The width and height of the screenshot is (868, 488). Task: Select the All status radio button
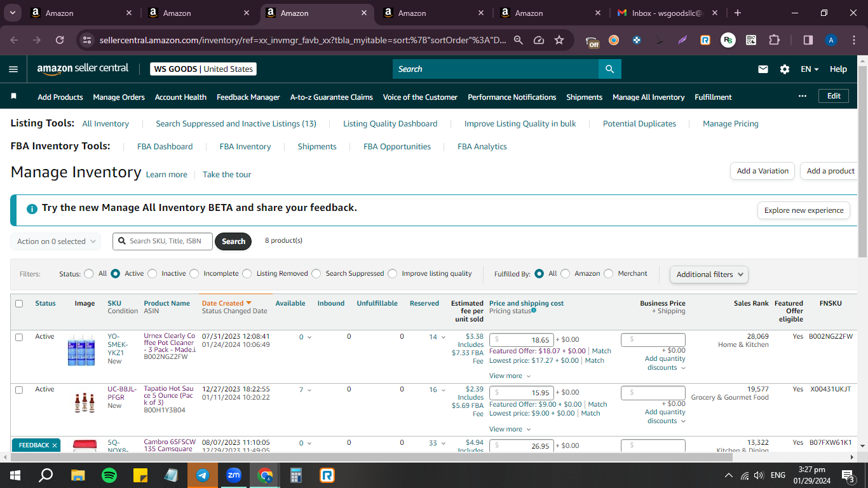click(89, 274)
